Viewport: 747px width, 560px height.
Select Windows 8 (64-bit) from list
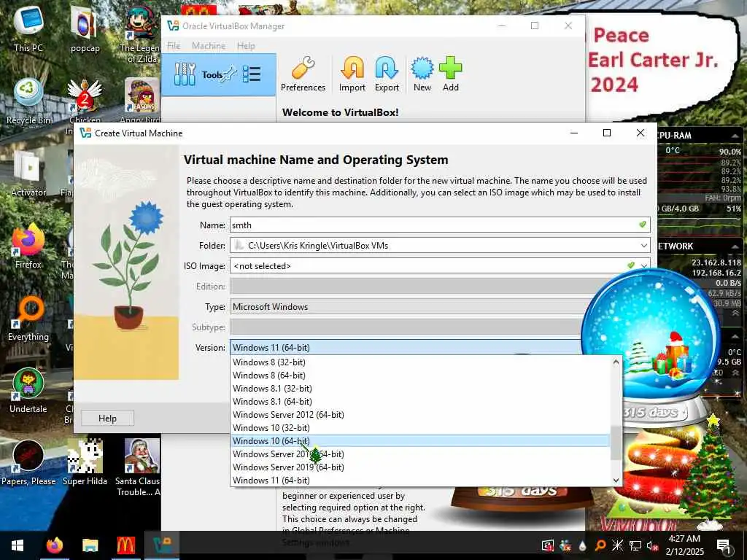point(419,376)
